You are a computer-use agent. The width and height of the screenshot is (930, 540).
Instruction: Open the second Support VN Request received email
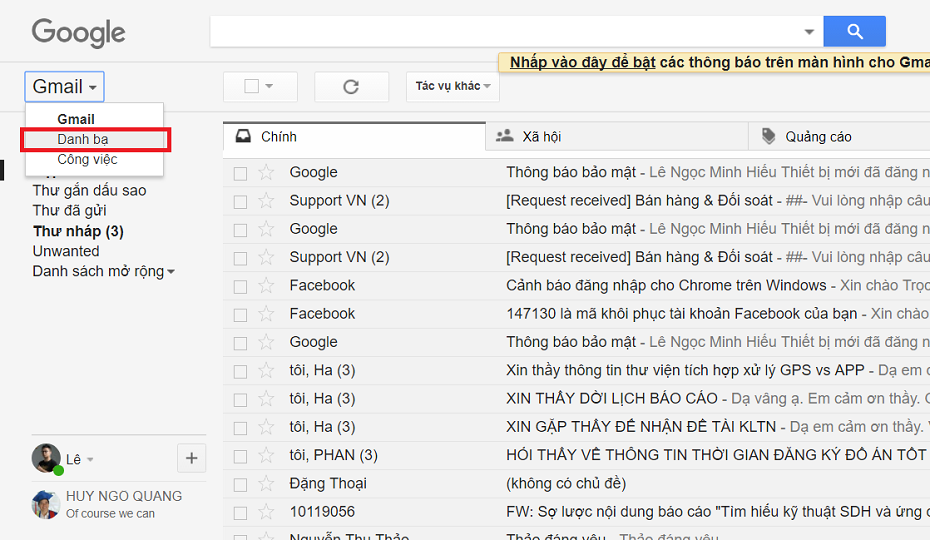577,258
